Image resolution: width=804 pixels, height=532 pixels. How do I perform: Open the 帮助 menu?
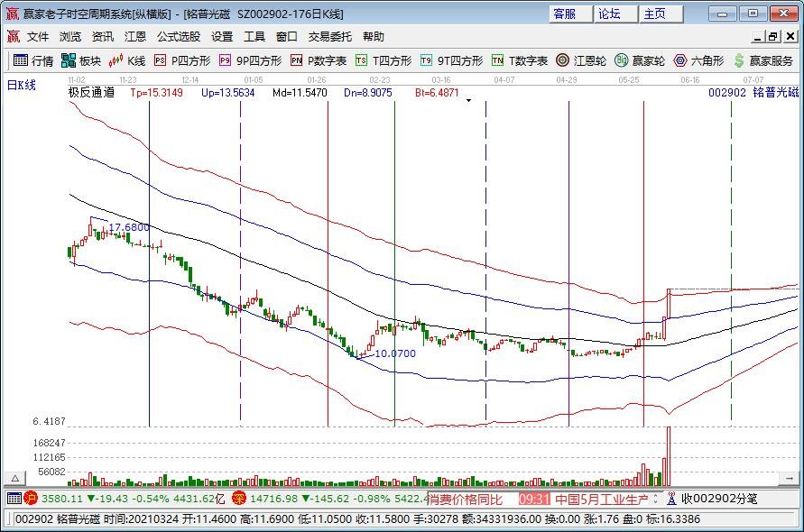pyautogui.click(x=374, y=36)
